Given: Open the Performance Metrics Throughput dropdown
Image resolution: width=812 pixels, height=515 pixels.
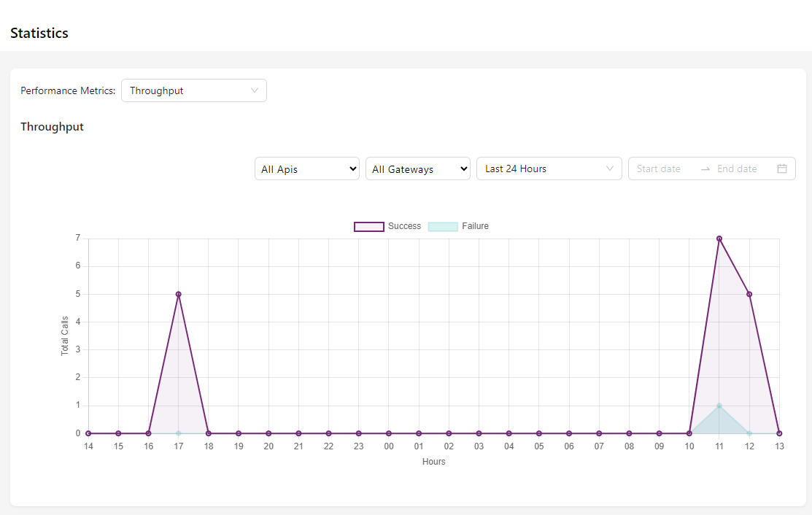Looking at the screenshot, I should 193,90.
